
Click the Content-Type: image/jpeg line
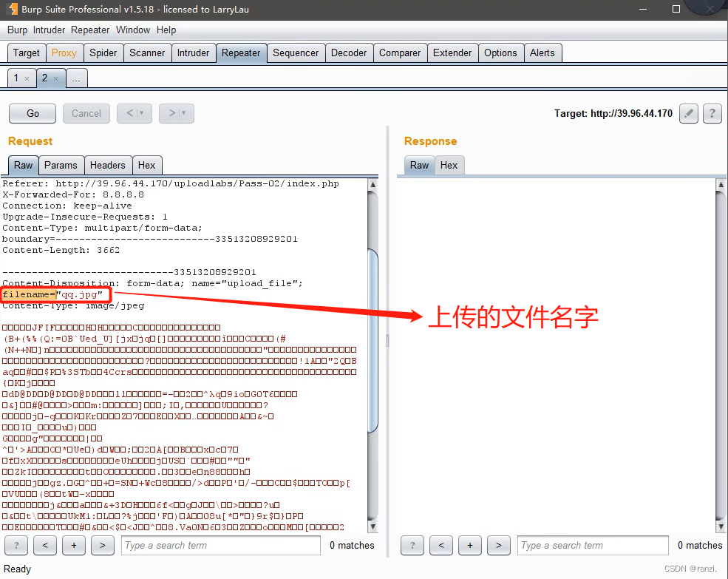pyautogui.click(x=73, y=305)
